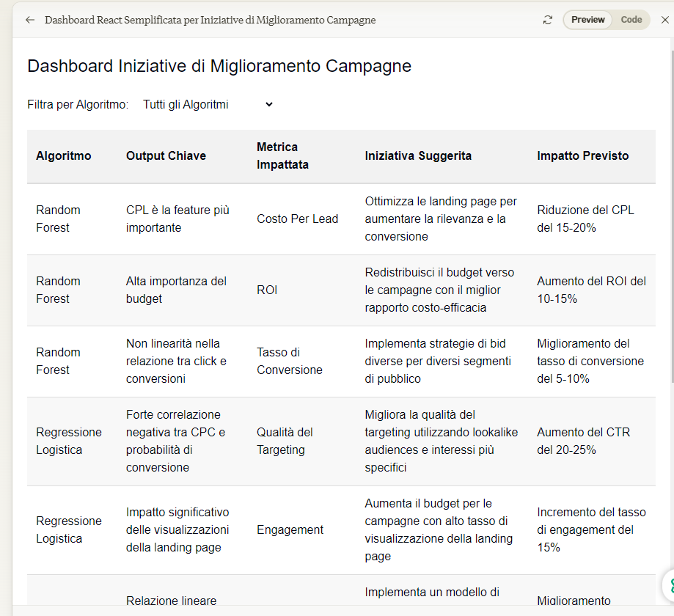
Task: Switch to Code view
Action: pyautogui.click(x=631, y=20)
